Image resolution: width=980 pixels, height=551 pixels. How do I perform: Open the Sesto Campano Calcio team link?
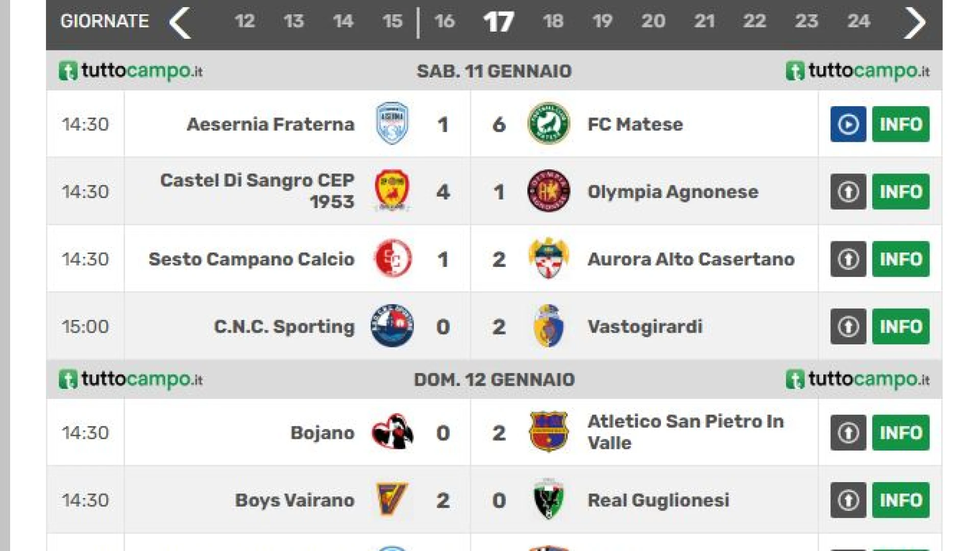coord(251,259)
